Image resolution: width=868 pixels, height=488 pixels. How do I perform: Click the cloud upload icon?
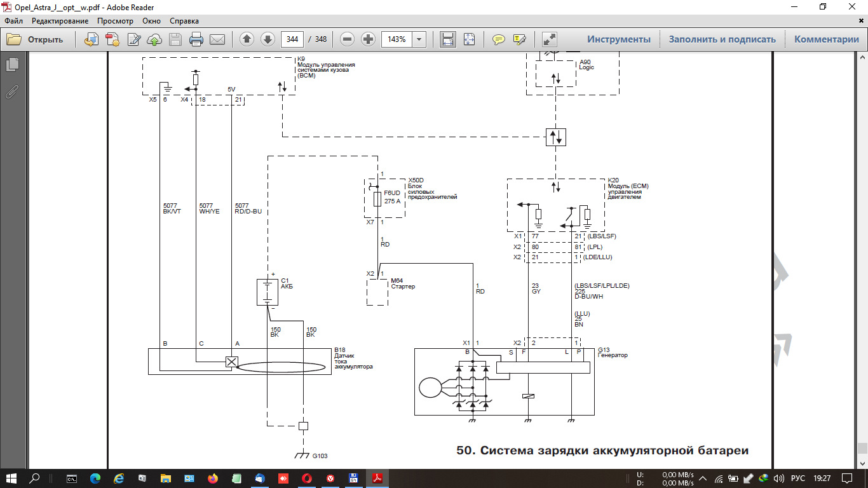[154, 39]
